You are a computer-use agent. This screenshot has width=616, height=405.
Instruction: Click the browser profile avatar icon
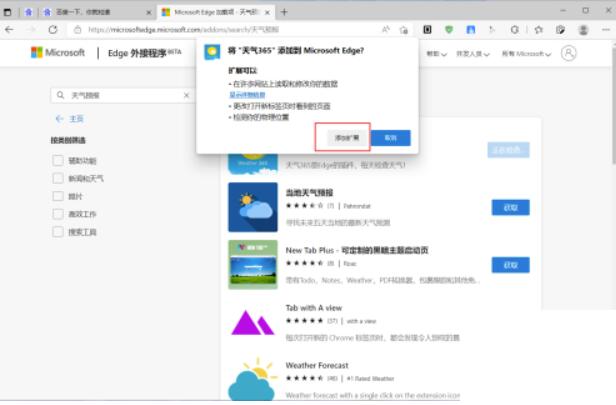point(583,29)
